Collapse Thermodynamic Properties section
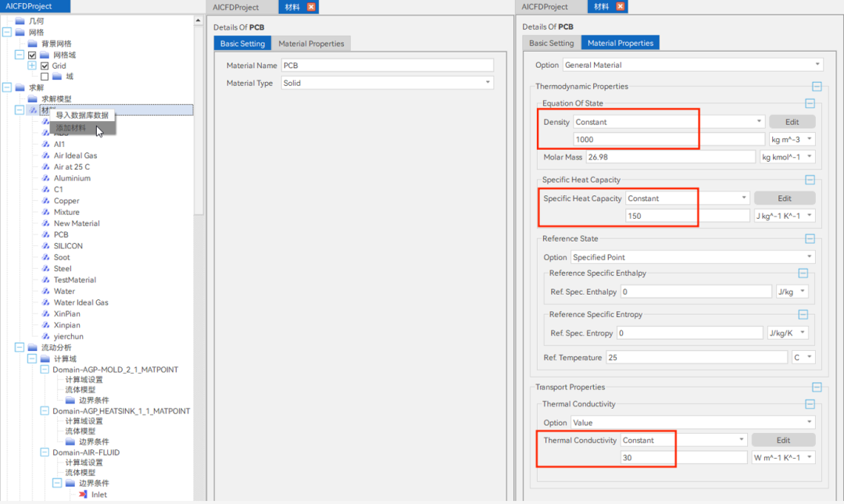This screenshot has height=504, width=844. (x=817, y=87)
